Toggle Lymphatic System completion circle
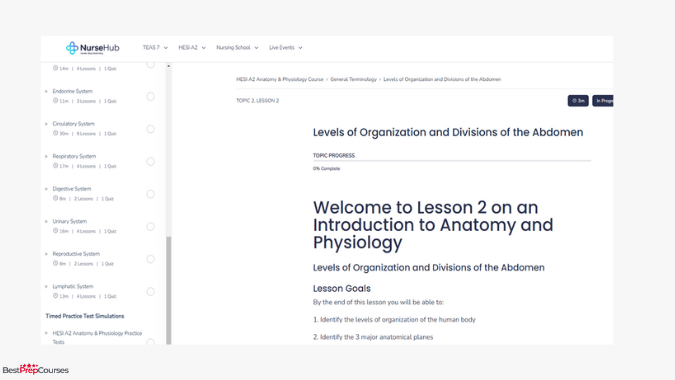This screenshot has width=675, height=380. click(x=150, y=292)
